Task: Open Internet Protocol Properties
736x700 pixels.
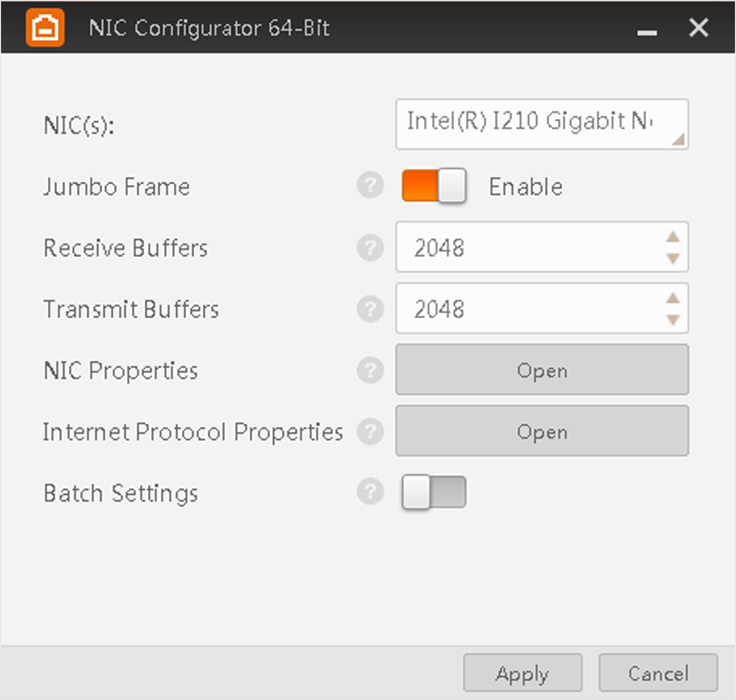Action: 542,431
